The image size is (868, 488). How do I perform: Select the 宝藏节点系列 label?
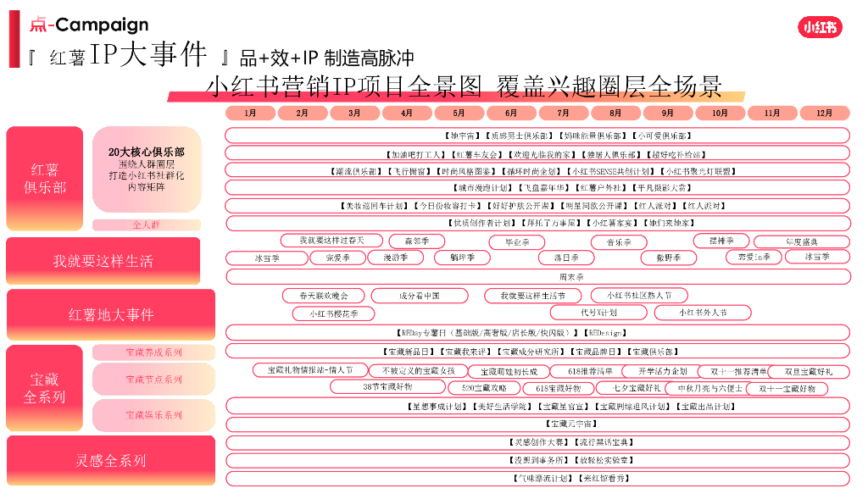[x=154, y=379]
